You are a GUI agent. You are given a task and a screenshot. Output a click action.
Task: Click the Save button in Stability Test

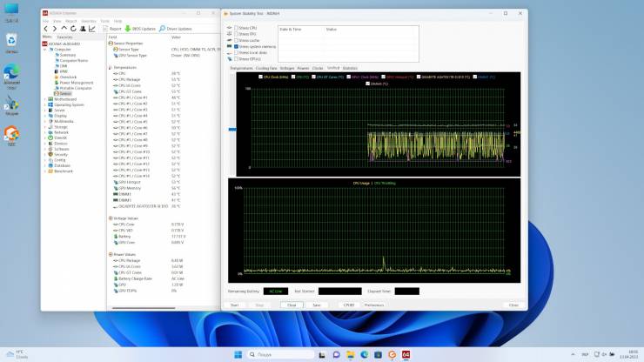(x=317, y=305)
